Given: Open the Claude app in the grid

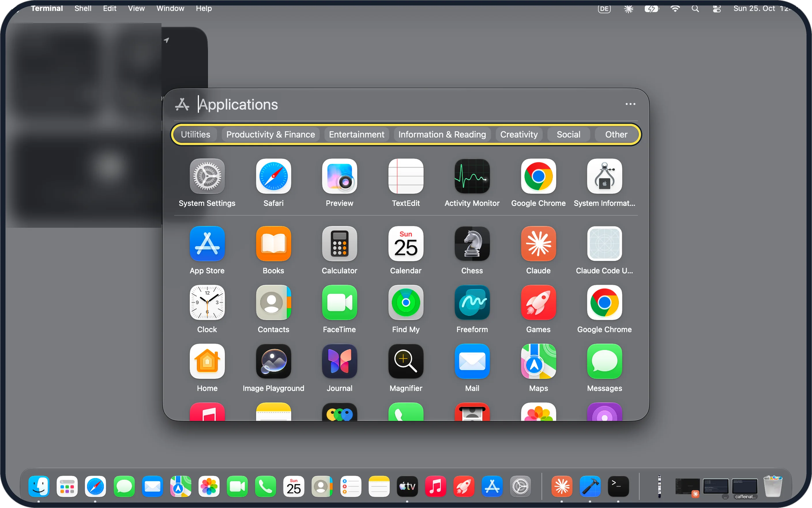Looking at the screenshot, I should pos(538,244).
